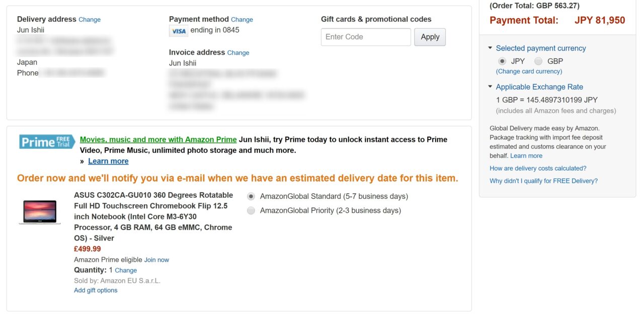
Task: Open Learn more about Prime link
Action: (x=108, y=161)
